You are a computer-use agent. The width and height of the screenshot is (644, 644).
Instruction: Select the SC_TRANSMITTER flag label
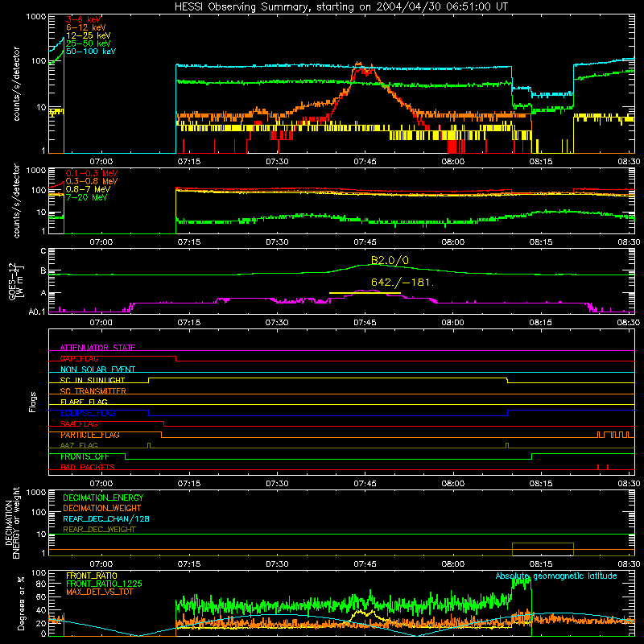(93, 391)
